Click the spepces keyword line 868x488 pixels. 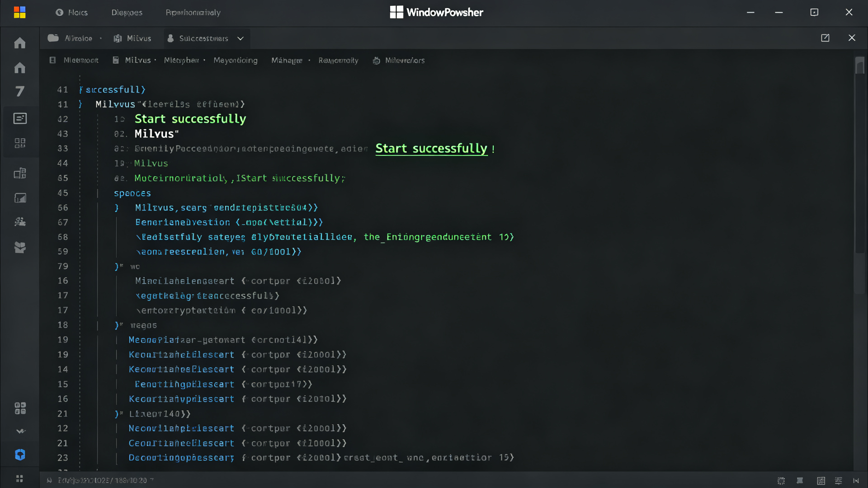pyautogui.click(x=132, y=193)
